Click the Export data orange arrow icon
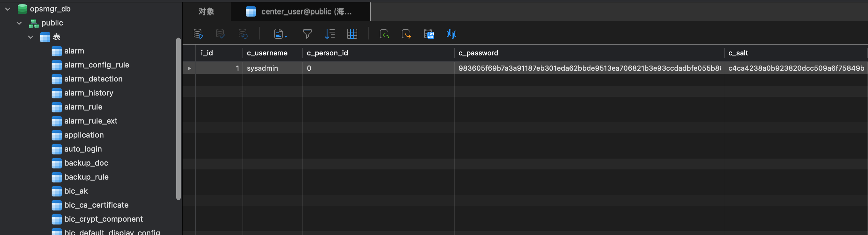 point(406,34)
